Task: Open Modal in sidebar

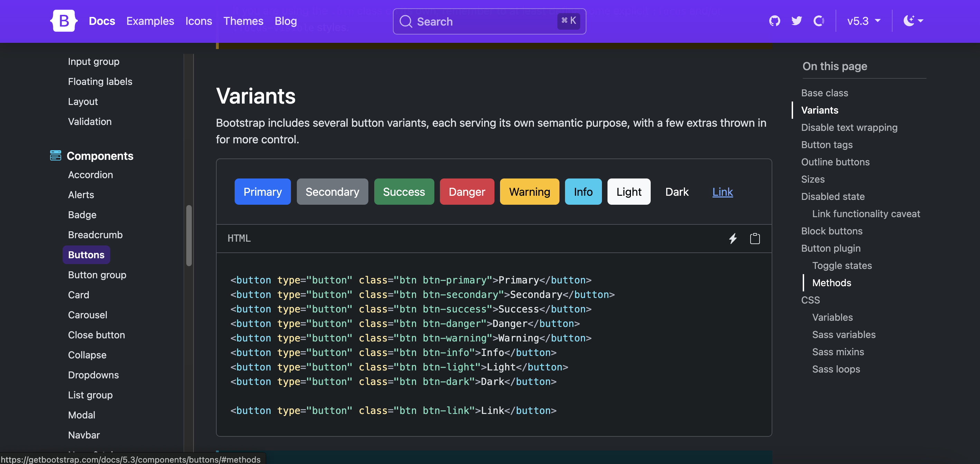Action: (x=82, y=415)
